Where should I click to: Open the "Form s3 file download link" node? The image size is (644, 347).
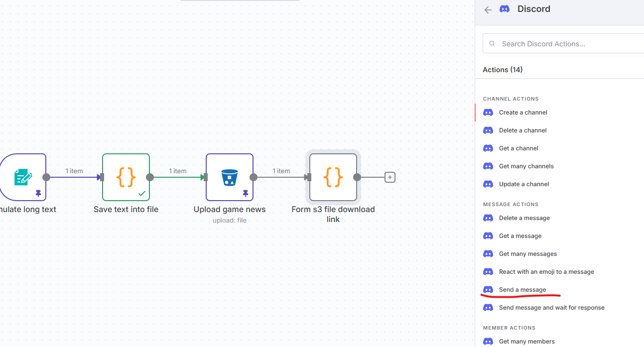[x=333, y=177]
